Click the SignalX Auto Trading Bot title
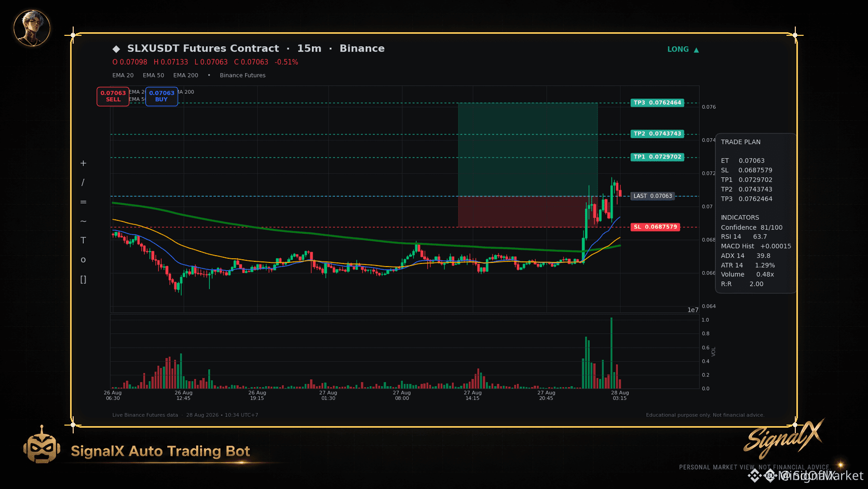Viewport: 868px width, 489px height. (160, 451)
